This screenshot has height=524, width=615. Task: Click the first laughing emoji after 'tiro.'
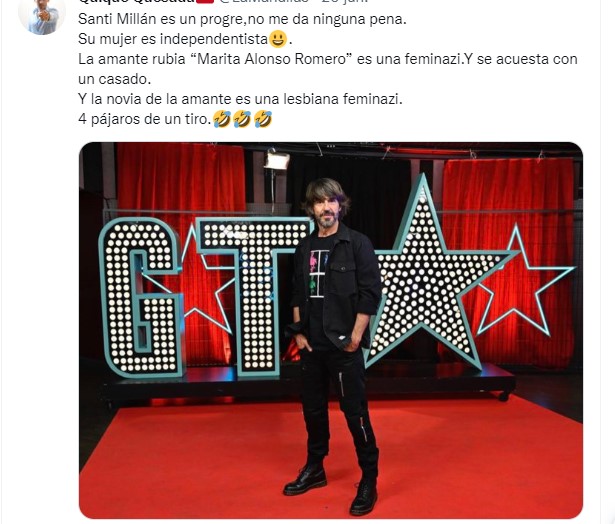[222, 119]
